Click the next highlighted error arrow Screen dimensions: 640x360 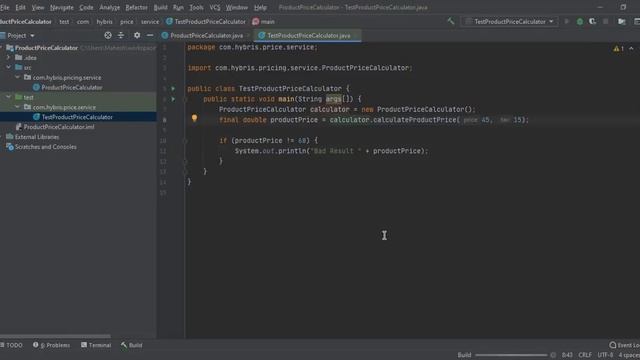[x=631, y=49]
